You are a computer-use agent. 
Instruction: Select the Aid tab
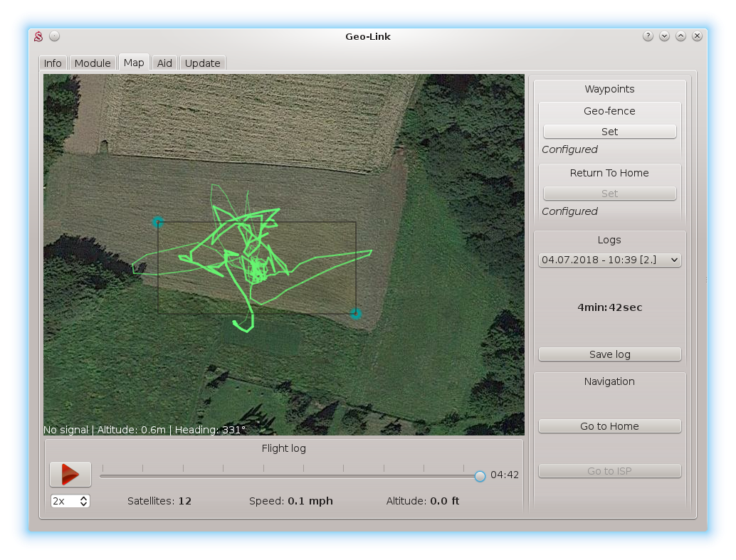click(164, 63)
